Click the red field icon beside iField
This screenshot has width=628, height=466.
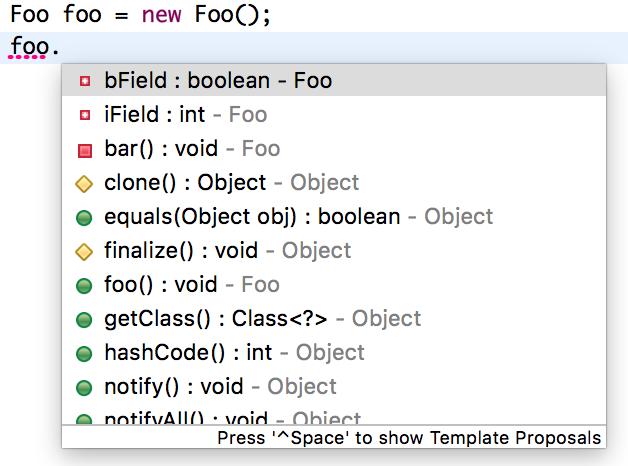pos(84,115)
